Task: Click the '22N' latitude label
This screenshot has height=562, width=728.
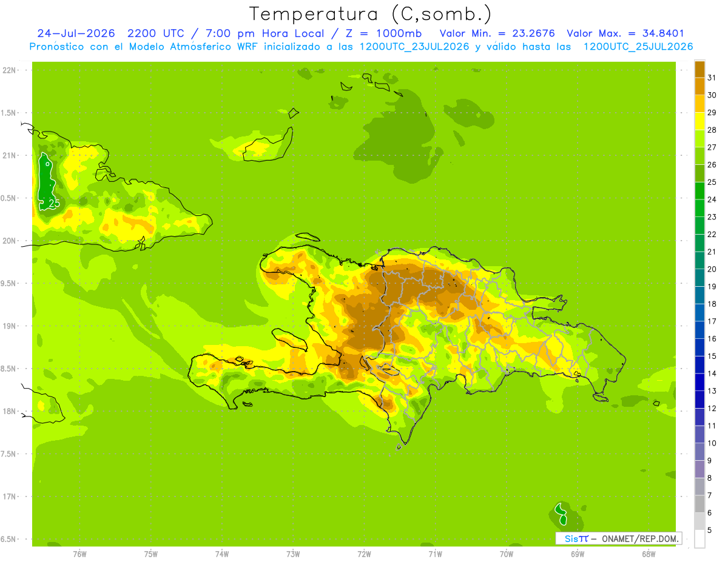Action: pos(8,70)
